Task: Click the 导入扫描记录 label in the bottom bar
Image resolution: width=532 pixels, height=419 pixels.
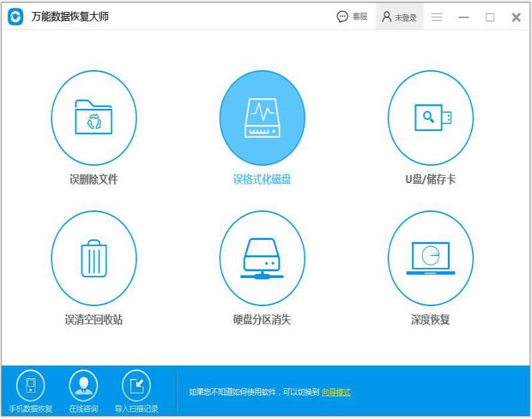Action: (x=136, y=408)
